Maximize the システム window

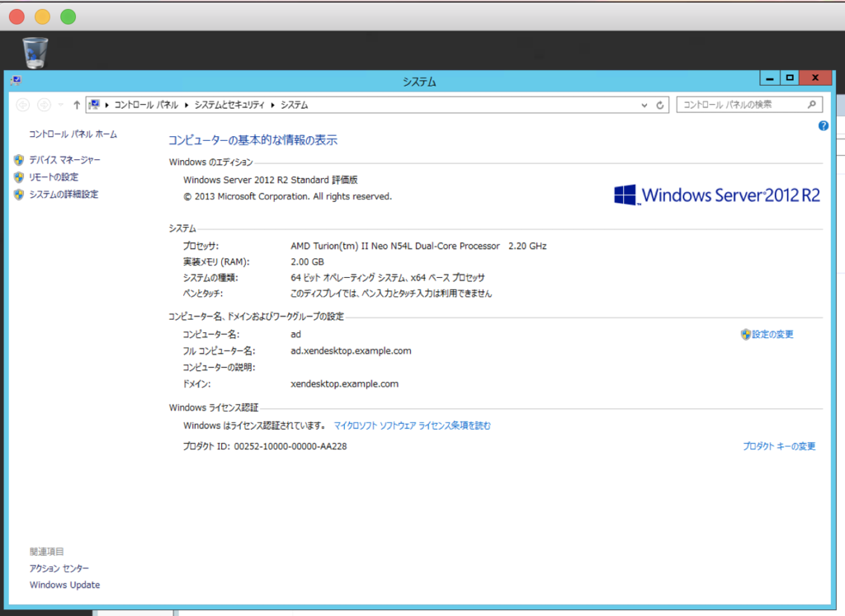point(790,78)
